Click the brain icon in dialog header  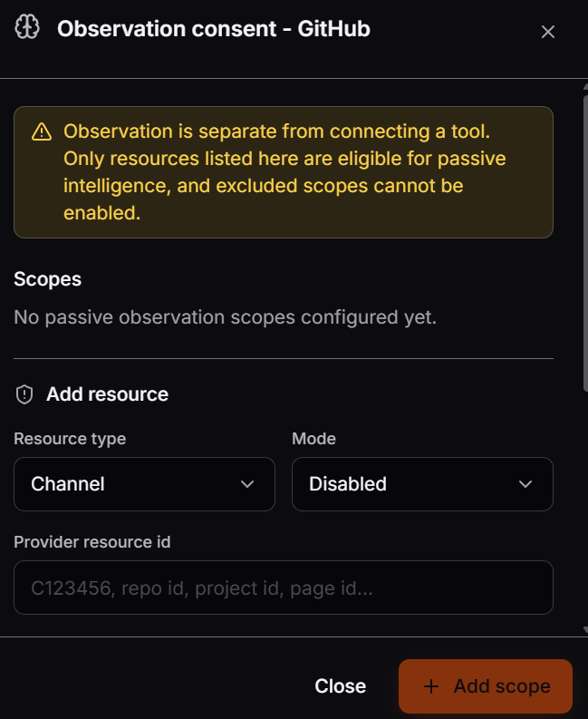click(27, 27)
